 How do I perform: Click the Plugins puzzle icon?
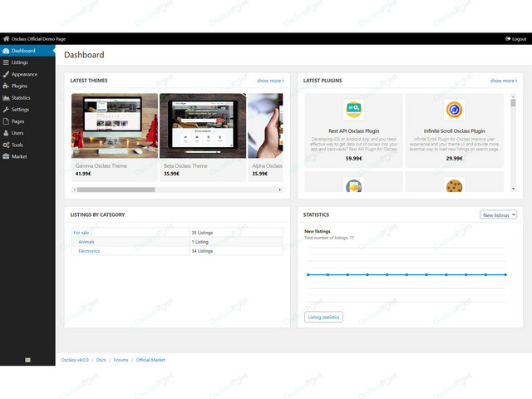click(6, 86)
